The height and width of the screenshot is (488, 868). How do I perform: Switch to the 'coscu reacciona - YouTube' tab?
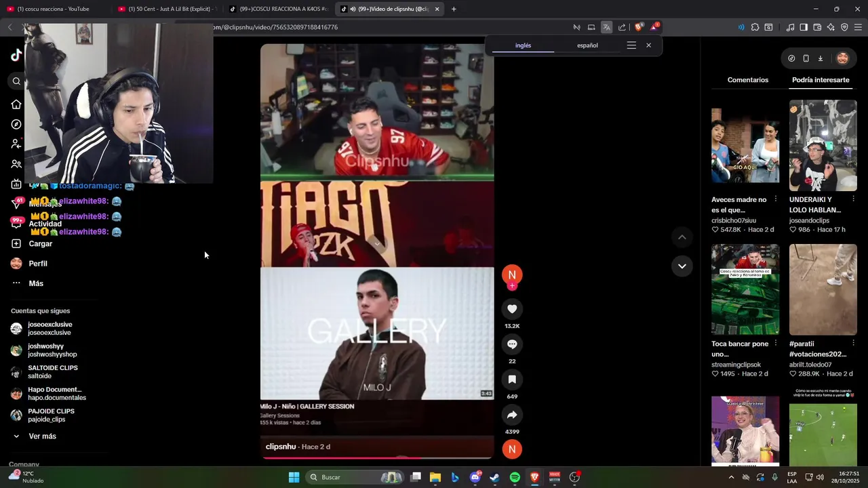[53, 9]
